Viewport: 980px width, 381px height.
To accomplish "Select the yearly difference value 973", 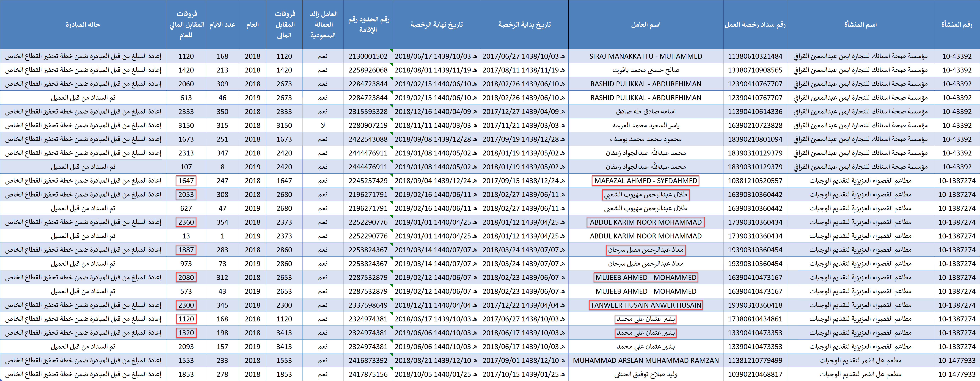I will pos(186,263).
